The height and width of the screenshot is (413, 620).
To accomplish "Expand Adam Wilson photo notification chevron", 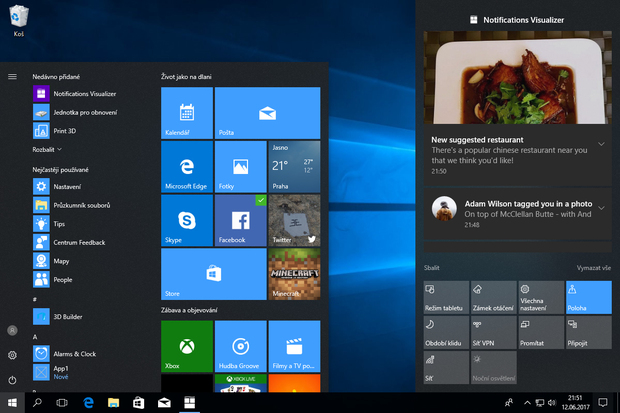I will pyautogui.click(x=601, y=208).
